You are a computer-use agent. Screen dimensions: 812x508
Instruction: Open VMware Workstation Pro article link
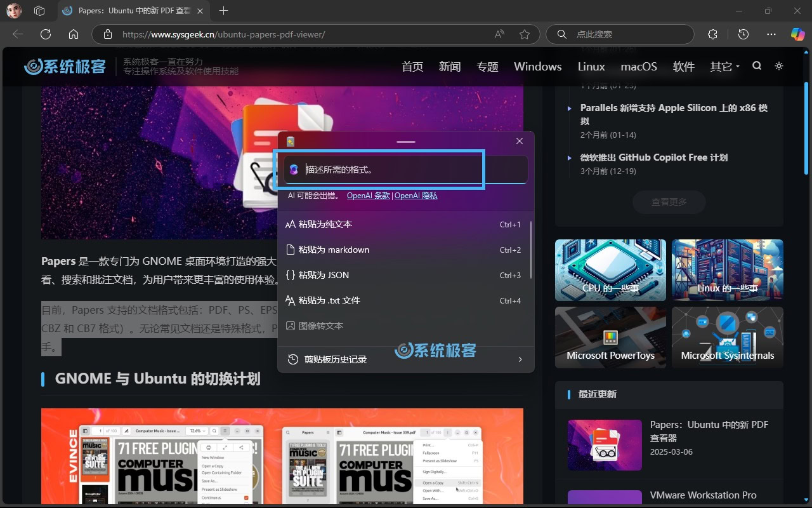704,495
